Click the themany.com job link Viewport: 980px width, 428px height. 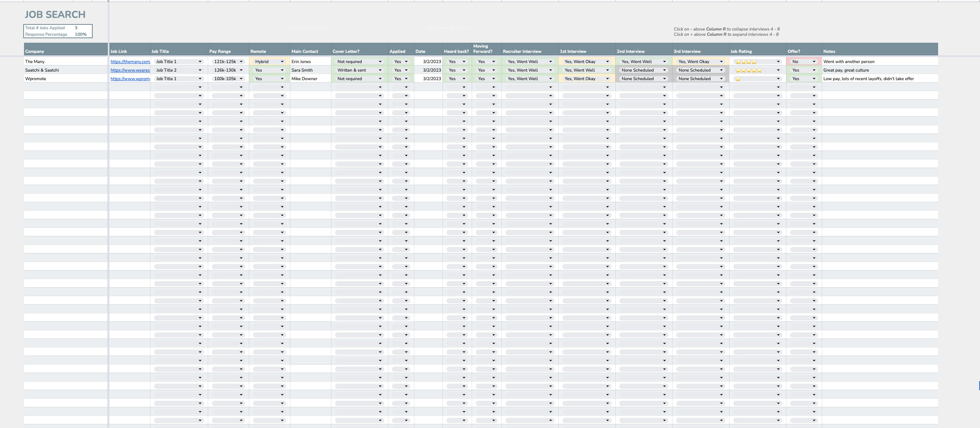[130, 61]
